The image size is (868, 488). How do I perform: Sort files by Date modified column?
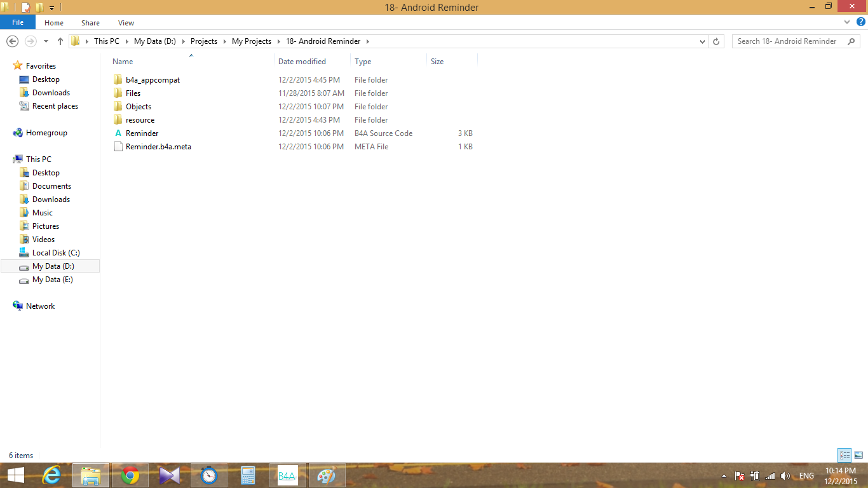[x=302, y=62]
